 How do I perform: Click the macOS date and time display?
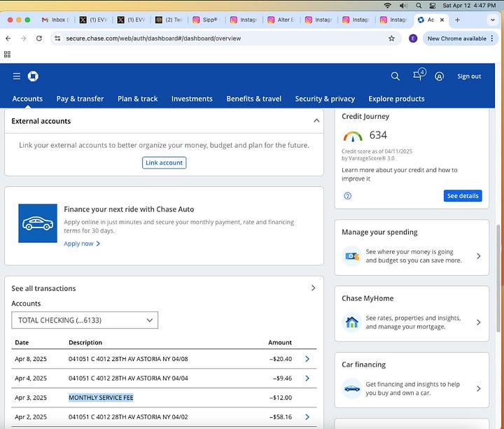click(469, 6)
